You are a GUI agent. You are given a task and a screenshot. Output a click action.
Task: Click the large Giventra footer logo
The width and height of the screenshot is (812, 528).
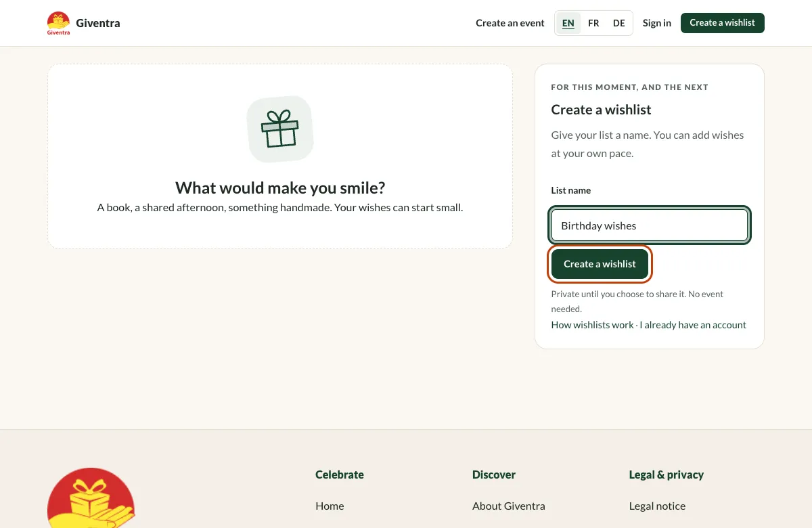(x=91, y=498)
